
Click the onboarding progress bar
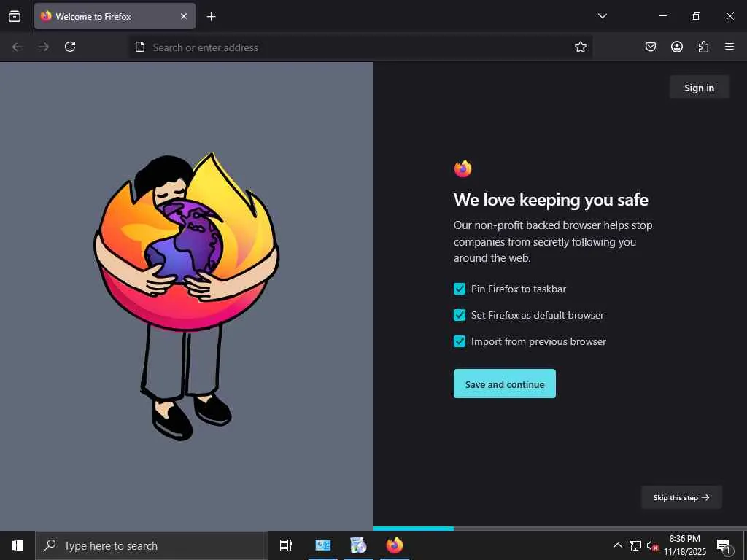pos(560,529)
